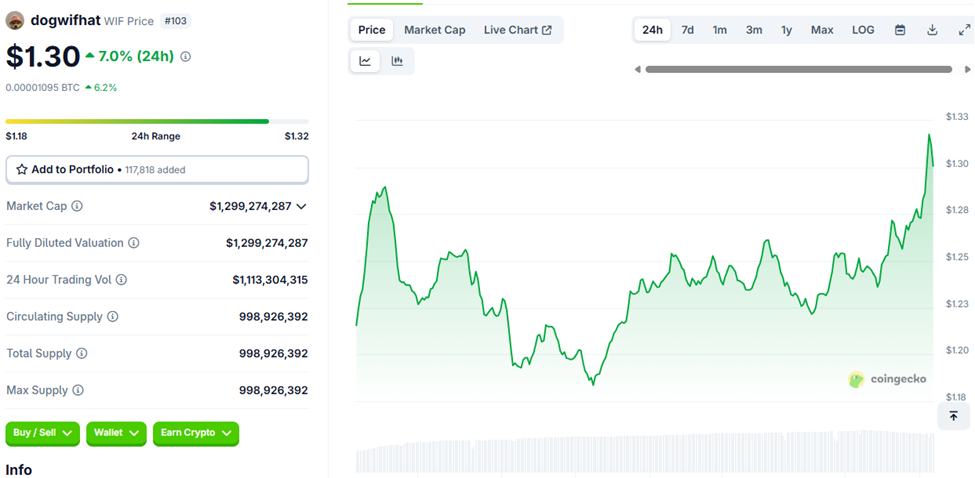
Task: Click the chart's horizontal range scrollbar
Action: coord(798,69)
